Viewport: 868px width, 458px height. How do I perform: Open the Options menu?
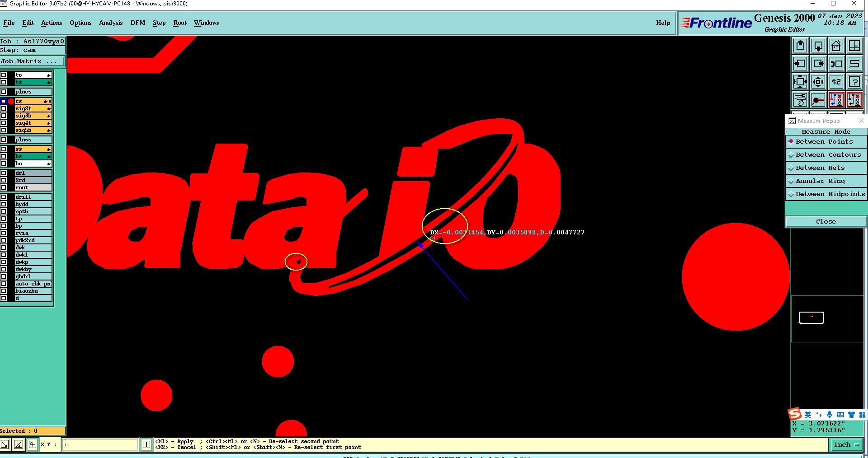point(80,23)
